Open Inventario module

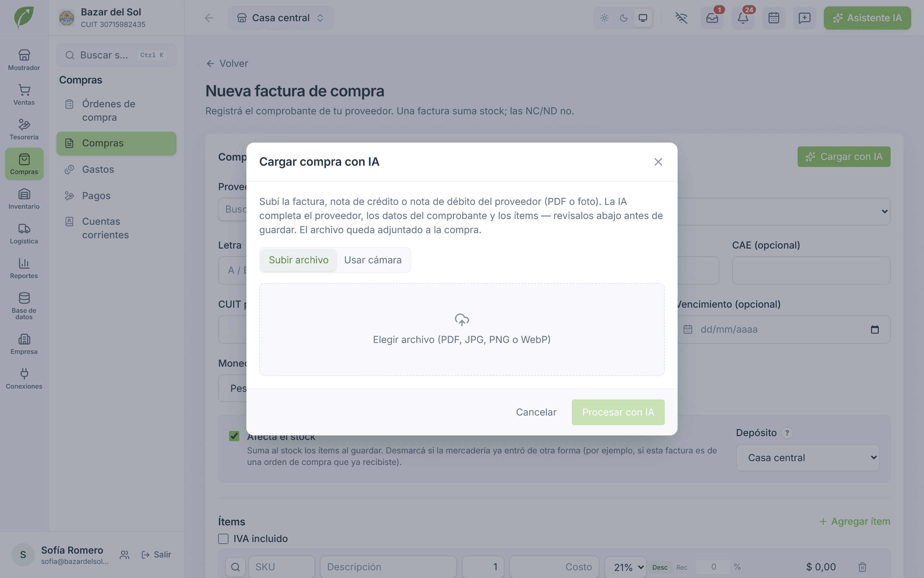click(x=24, y=199)
